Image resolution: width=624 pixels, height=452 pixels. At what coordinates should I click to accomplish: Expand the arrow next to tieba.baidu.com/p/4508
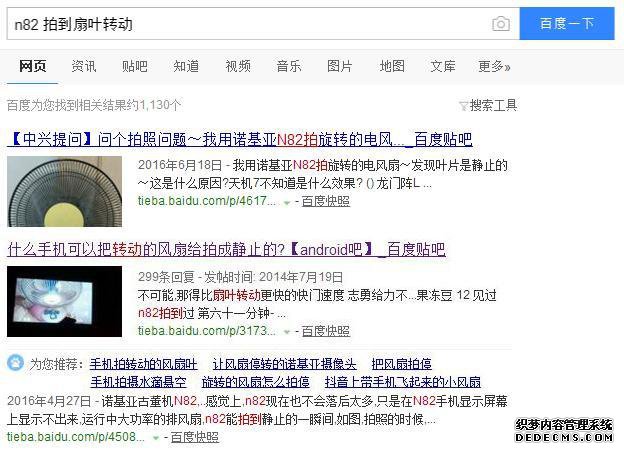tap(156, 438)
